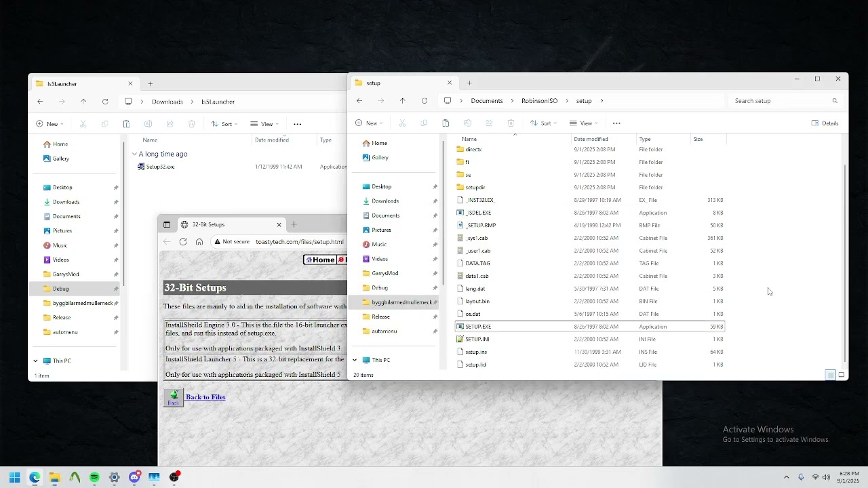Open See more options in Is5Launcher window
The height and width of the screenshot is (488, 868).
click(x=297, y=124)
